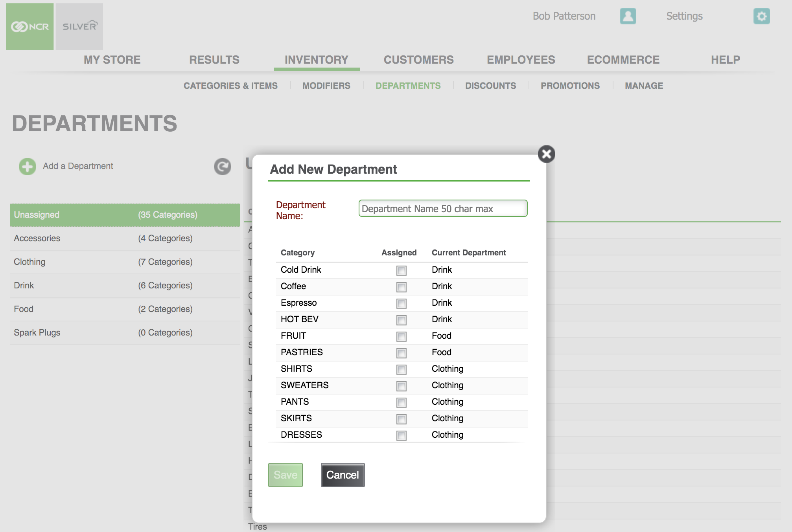The width and height of the screenshot is (792, 532).
Task: Navigate to ECOMMERCE section icon
Action: [x=623, y=59]
